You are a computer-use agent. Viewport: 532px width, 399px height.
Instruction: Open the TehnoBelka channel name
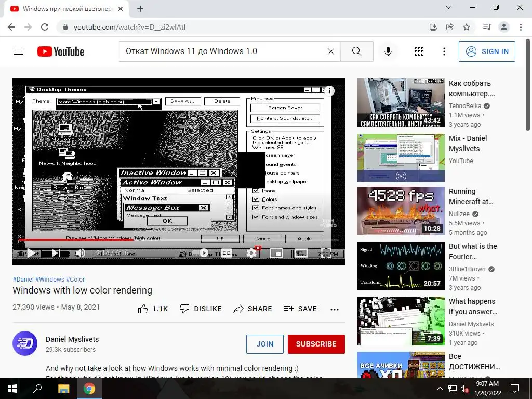[465, 106]
